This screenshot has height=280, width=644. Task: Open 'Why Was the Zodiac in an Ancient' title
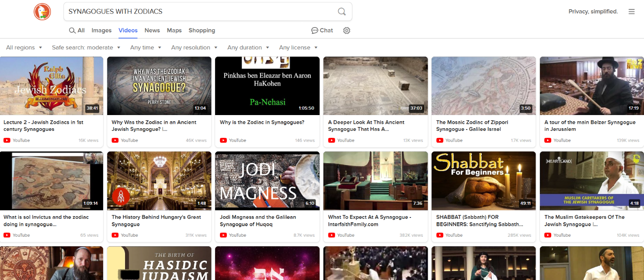pos(154,126)
